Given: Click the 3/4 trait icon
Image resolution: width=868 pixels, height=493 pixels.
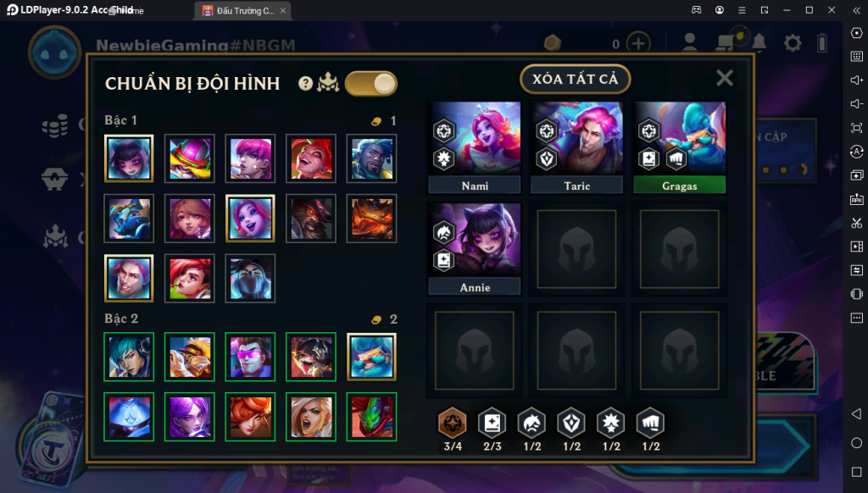Looking at the screenshot, I should (x=453, y=424).
